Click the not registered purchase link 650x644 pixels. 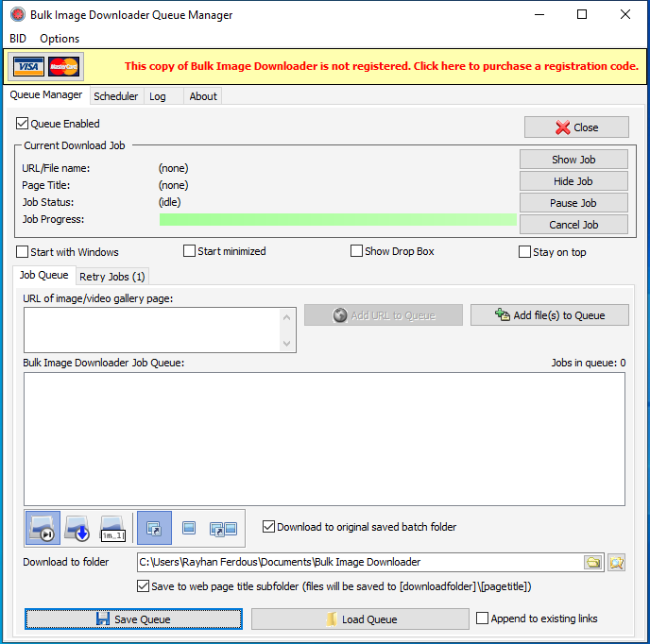[x=382, y=66]
